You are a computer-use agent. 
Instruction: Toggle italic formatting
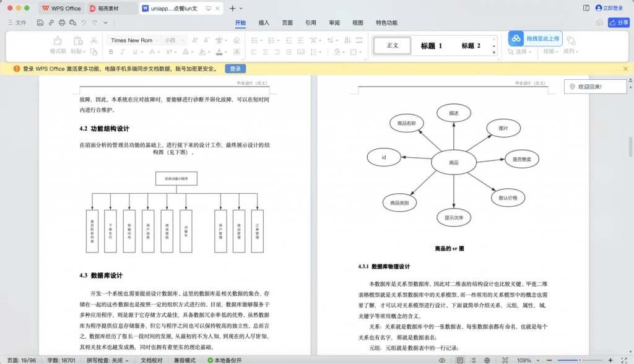[121, 51]
